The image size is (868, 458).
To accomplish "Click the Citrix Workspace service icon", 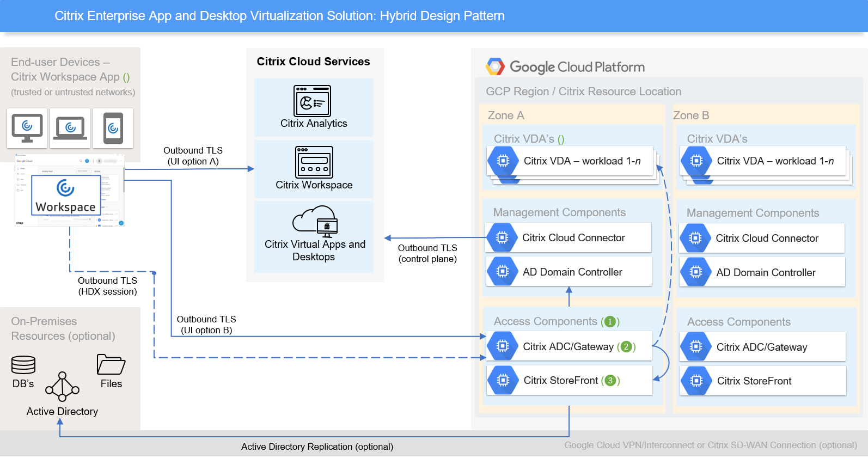I will tap(314, 162).
